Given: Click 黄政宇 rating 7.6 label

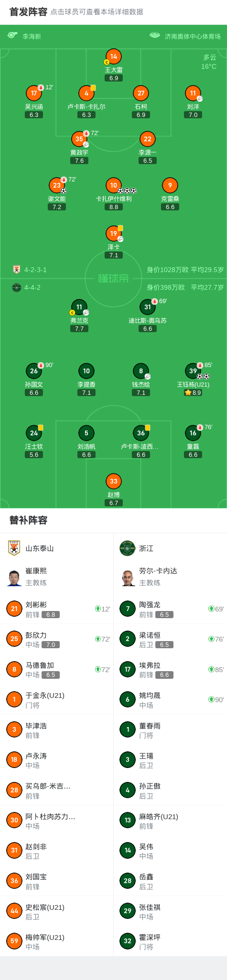Looking at the screenshot, I should click(x=79, y=161).
